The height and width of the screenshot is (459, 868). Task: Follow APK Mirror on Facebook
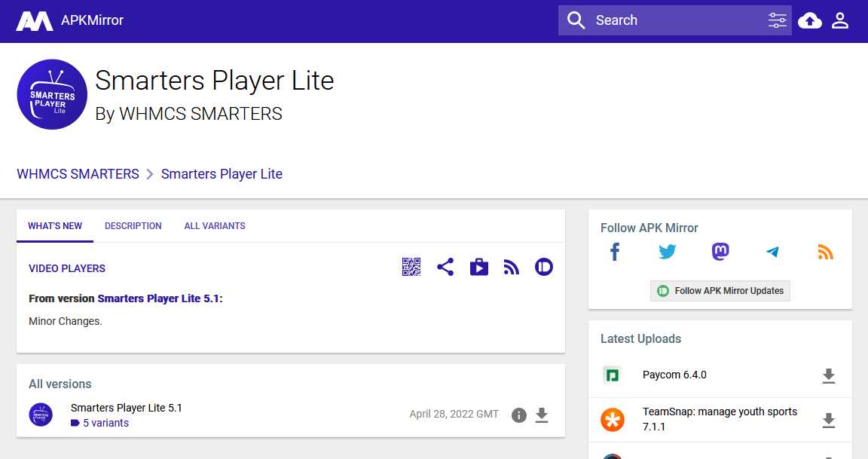coord(615,252)
